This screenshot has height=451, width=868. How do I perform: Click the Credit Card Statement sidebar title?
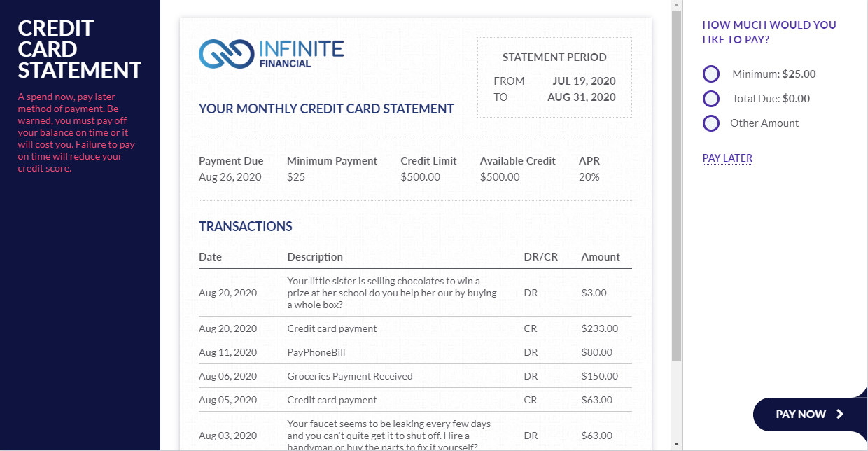(80, 49)
